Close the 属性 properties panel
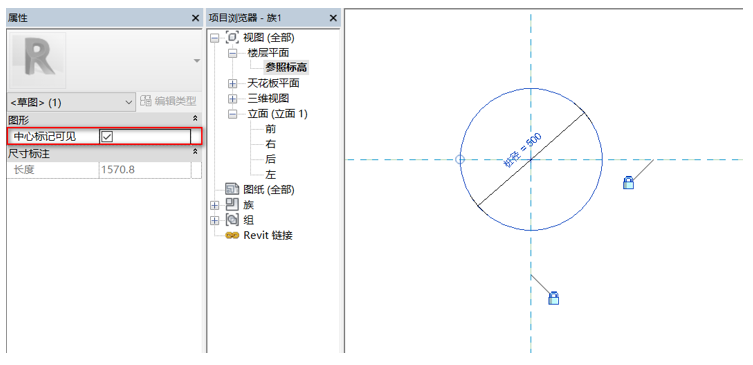This screenshot has width=753, height=365. pos(195,18)
